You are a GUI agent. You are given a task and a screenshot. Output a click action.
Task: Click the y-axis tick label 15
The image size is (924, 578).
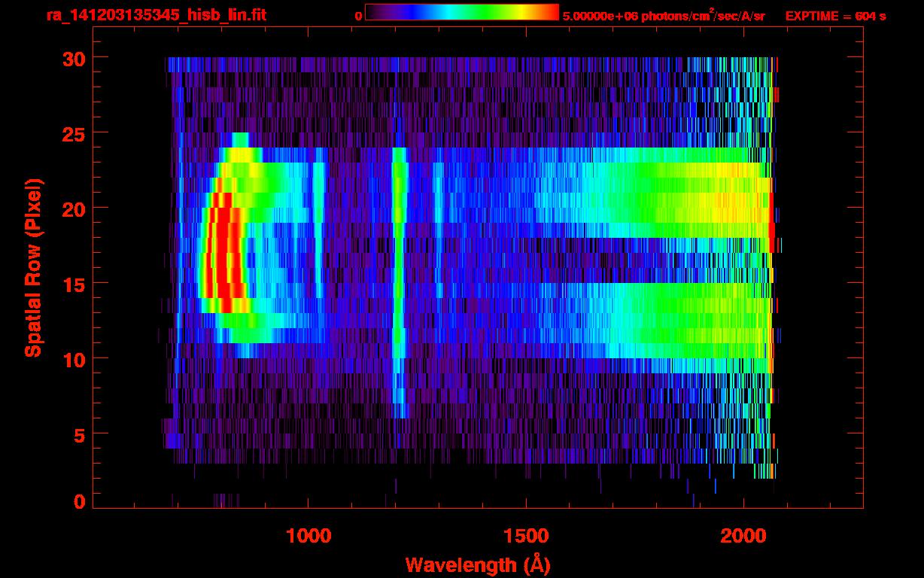[74, 284]
